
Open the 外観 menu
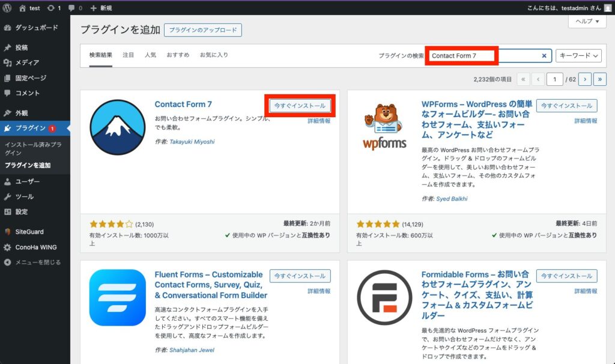pos(35,113)
